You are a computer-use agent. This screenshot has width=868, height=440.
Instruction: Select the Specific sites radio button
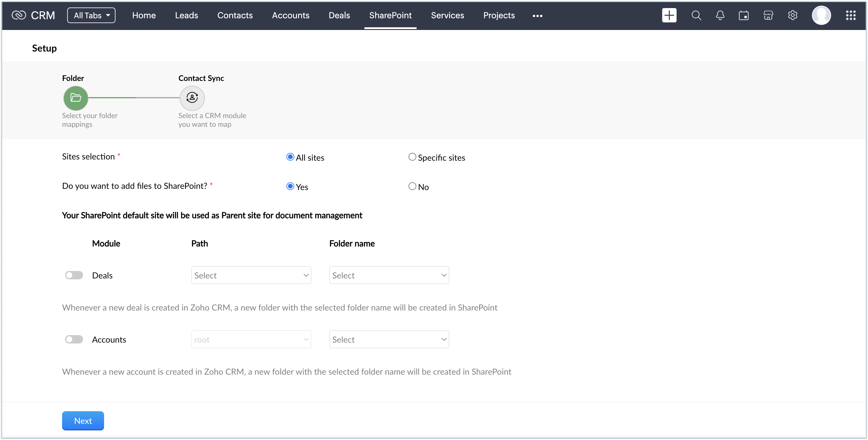[412, 157]
